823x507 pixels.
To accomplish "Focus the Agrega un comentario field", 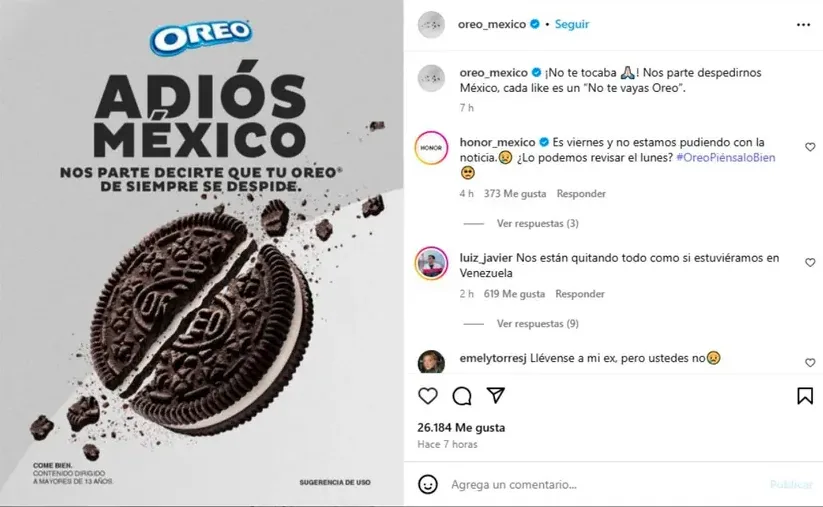I will point(604,484).
